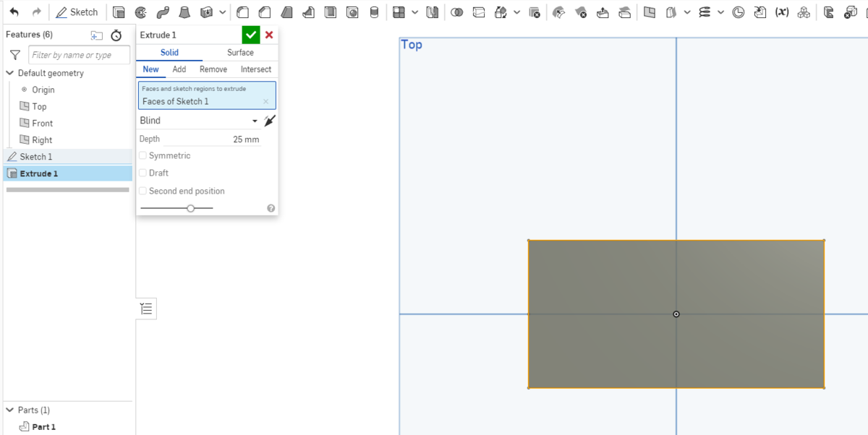This screenshot has height=435, width=868.
Task: Switch to the Surface tab in Extrude dialog
Action: coord(240,52)
